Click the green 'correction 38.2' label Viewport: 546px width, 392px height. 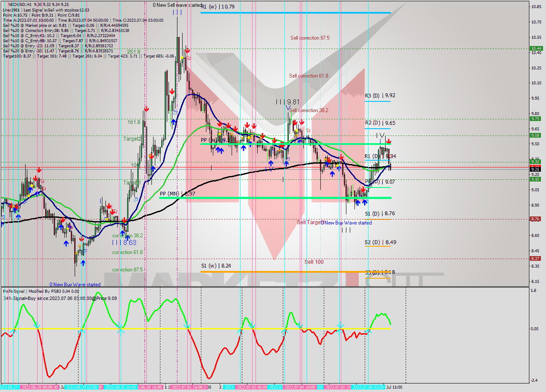pos(128,236)
